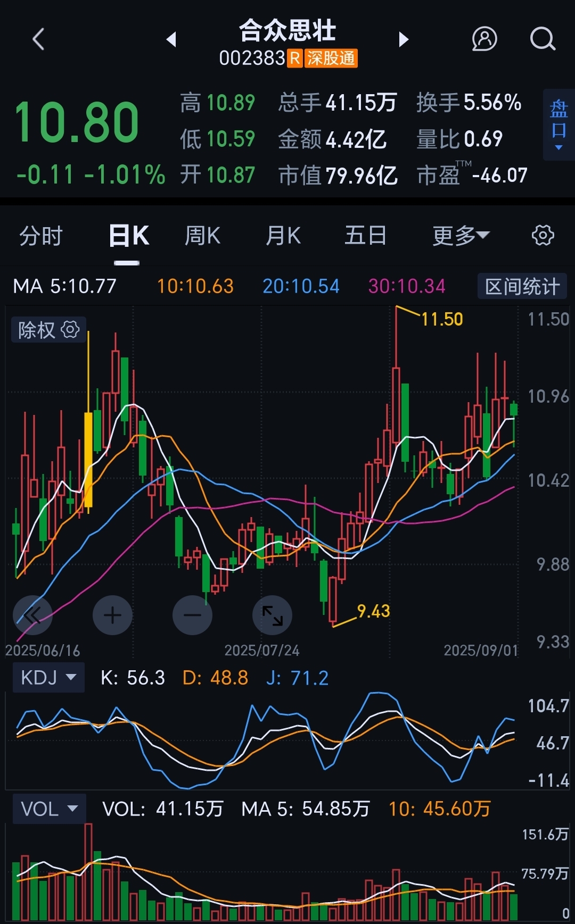
Task: Switch to 周K tab
Action: tap(202, 236)
